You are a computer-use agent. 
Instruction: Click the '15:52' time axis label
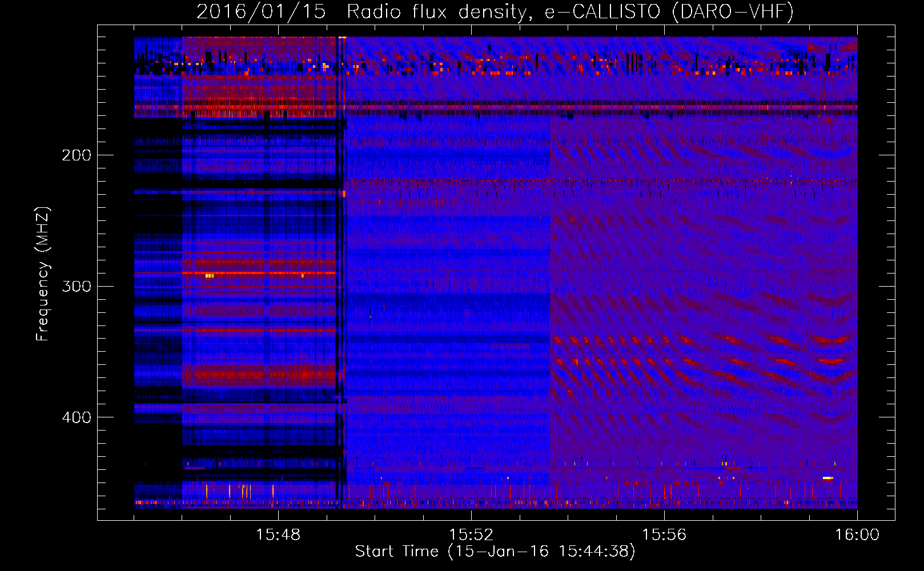point(471,535)
